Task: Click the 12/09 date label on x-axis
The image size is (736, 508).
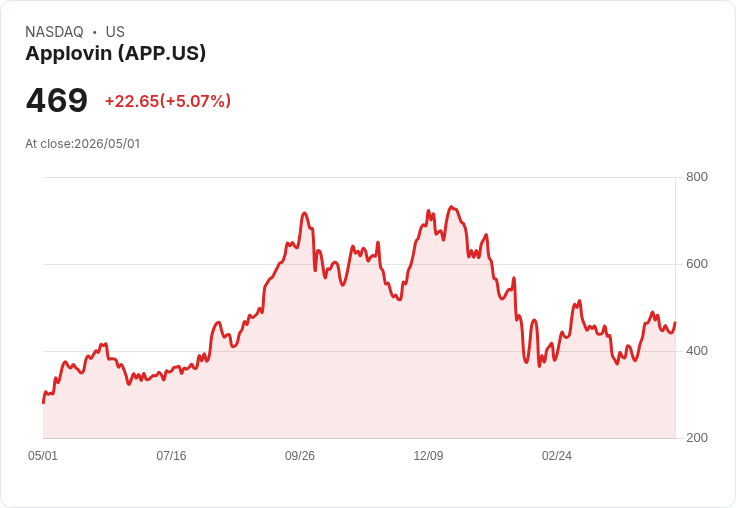Action: pos(428,456)
